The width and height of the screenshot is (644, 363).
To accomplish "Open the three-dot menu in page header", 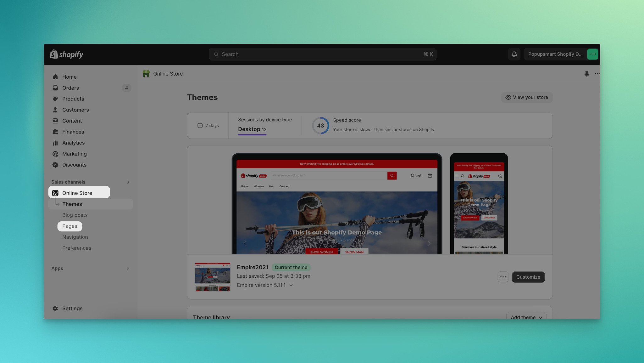I will tap(597, 74).
